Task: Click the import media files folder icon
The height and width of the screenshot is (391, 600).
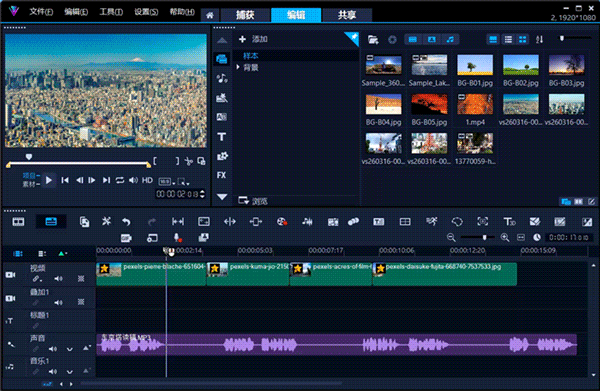Action: pyautogui.click(x=373, y=39)
